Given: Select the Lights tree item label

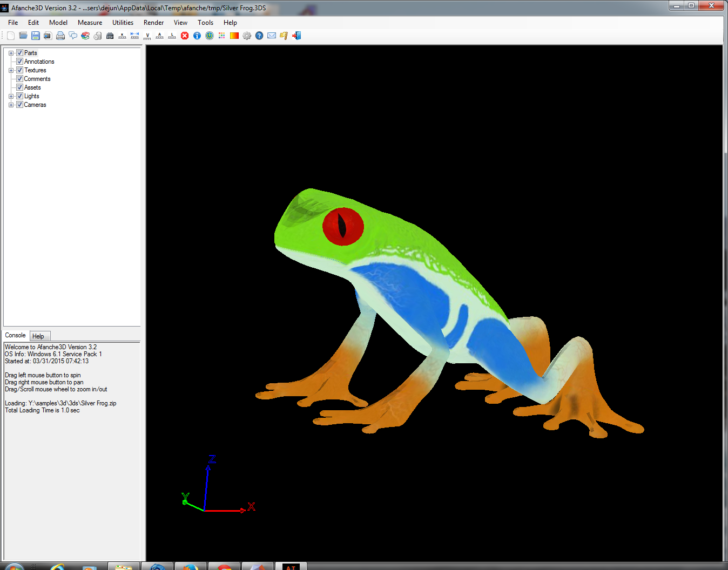Looking at the screenshot, I should (x=32, y=96).
